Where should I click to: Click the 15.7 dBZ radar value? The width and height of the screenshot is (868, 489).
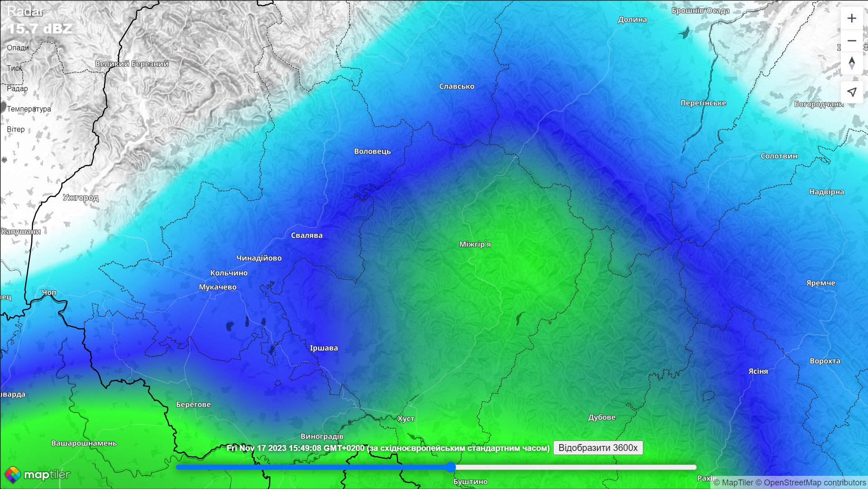(x=40, y=29)
